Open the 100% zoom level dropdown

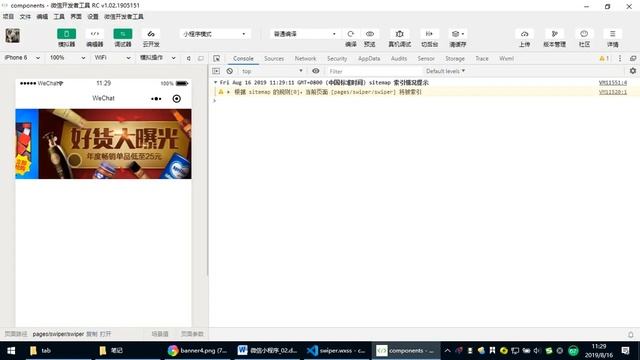[67, 58]
